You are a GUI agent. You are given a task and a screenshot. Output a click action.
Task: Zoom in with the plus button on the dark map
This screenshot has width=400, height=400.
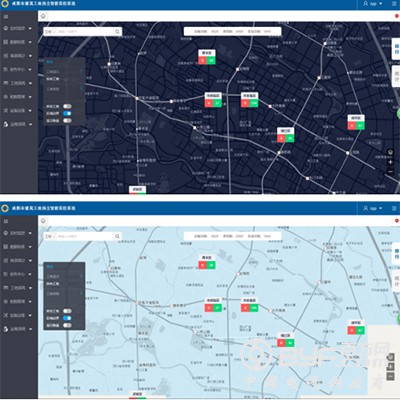390,162
